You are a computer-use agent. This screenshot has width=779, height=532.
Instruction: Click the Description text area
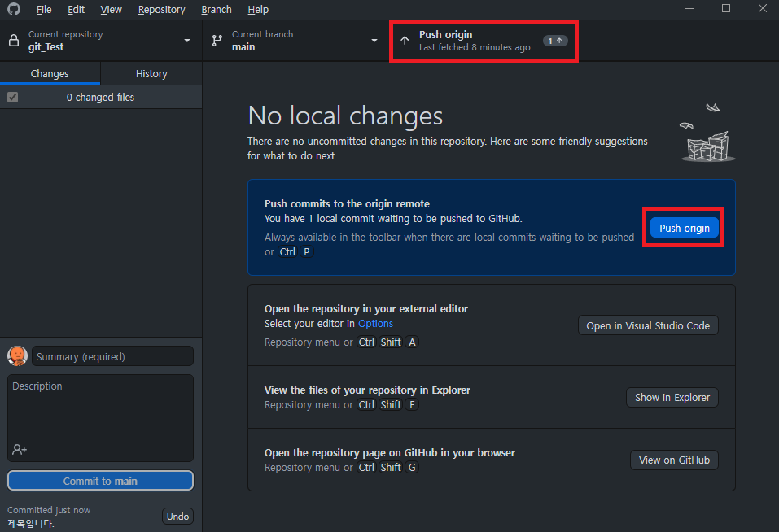pos(100,418)
